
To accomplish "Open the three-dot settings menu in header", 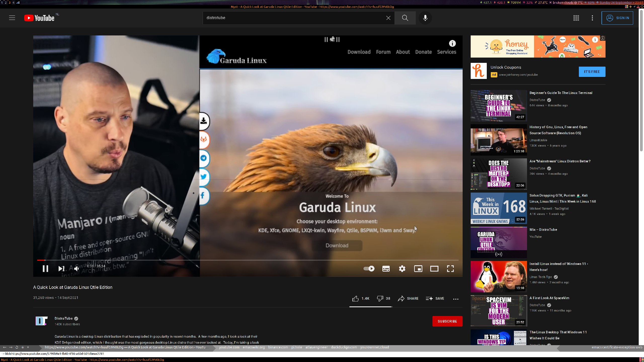I will [592, 18].
